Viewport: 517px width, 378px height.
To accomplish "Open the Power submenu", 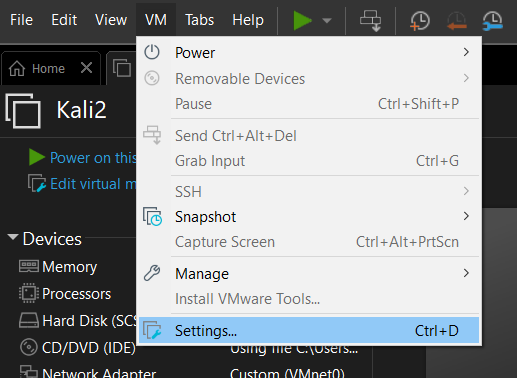I will coord(309,53).
